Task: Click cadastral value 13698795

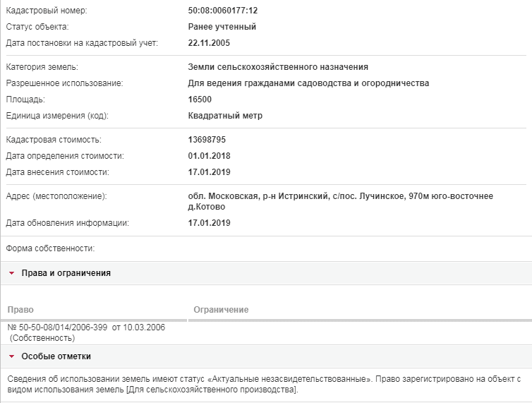Action: coord(207,140)
